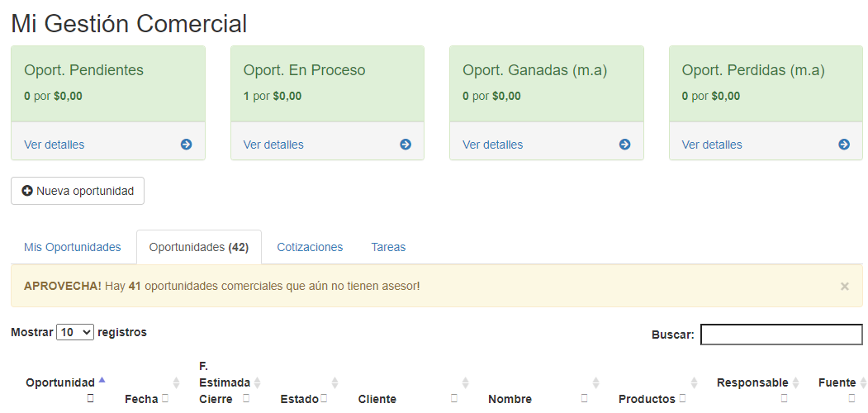The width and height of the screenshot is (868, 413).
Task: Click filter icon beside Fecha header
Action: point(165,398)
